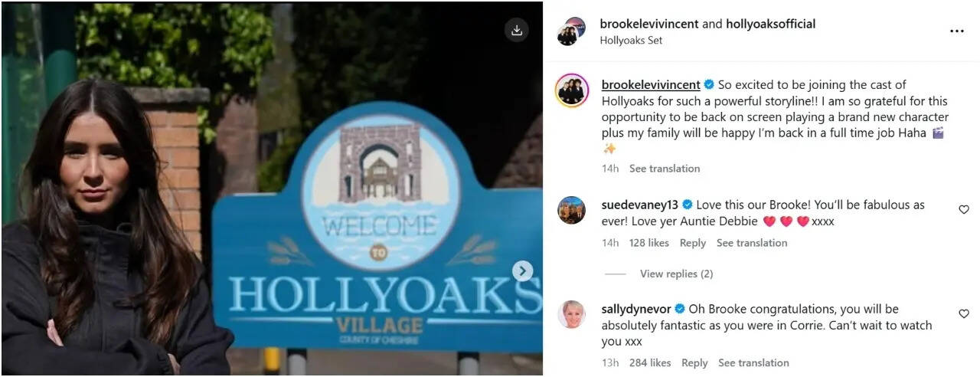Like suedevaney13's comment with heart icon
The width and height of the screenshot is (980, 377).
[x=964, y=209]
